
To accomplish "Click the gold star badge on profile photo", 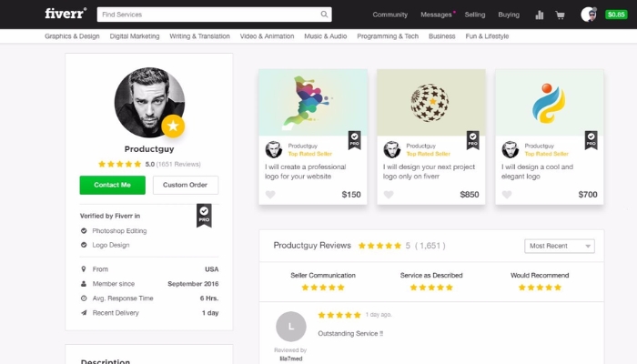I will click(x=173, y=126).
